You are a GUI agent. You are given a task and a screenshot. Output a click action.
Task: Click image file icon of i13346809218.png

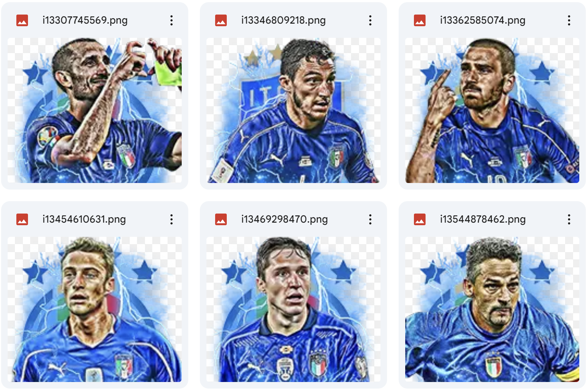tap(221, 20)
